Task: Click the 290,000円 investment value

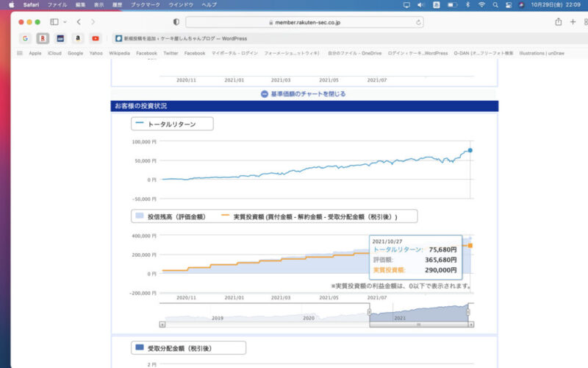Action: 440,270
